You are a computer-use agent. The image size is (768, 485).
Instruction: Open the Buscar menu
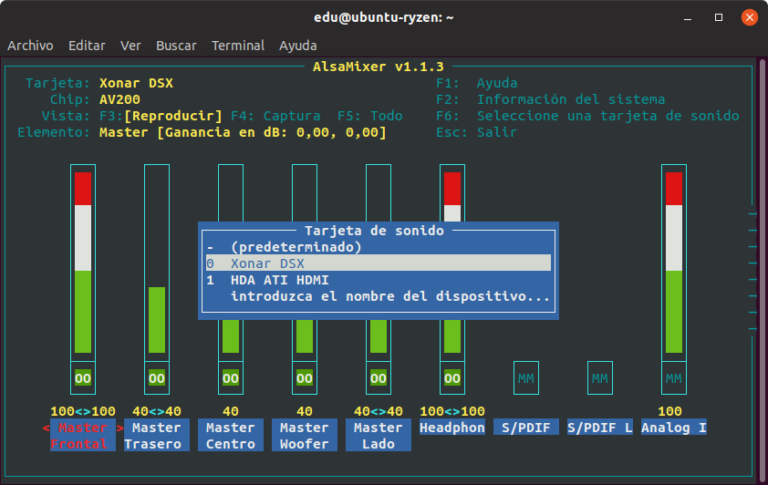click(x=176, y=46)
